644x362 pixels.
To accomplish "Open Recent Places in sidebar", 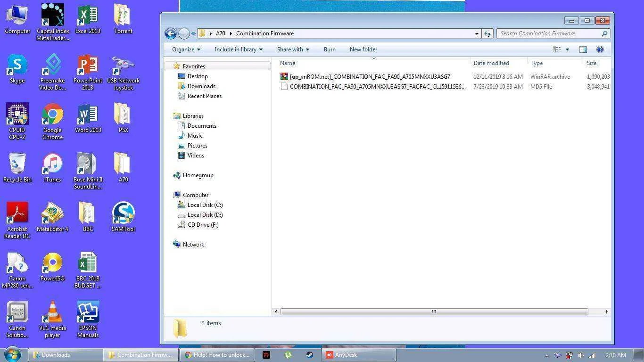I will pos(204,96).
